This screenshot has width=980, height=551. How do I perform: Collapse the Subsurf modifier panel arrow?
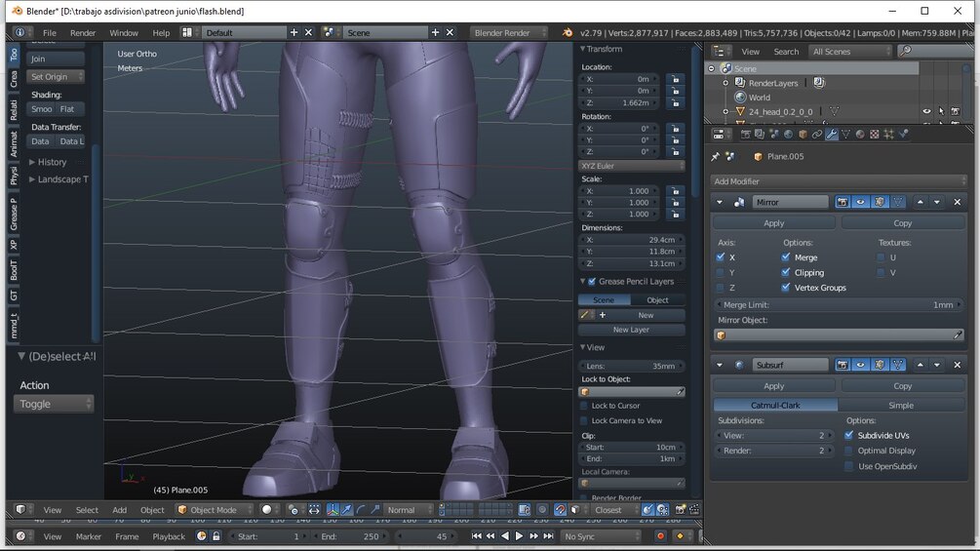pyautogui.click(x=720, y=365)
